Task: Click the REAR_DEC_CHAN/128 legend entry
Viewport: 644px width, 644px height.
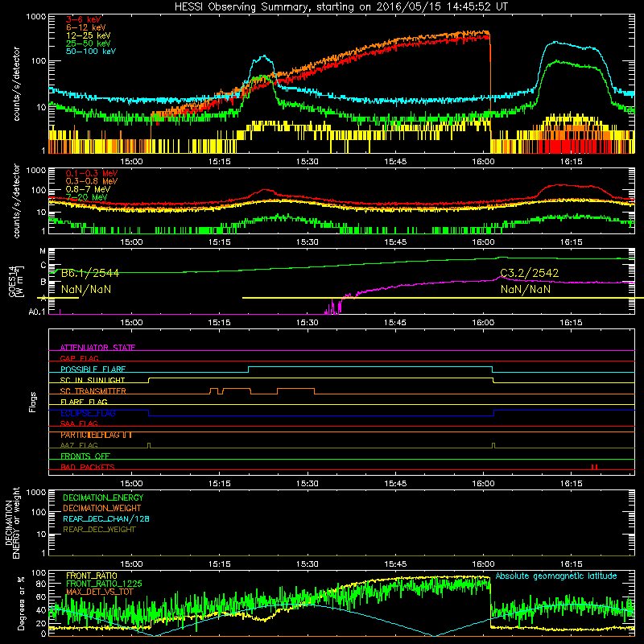Action: (x=106, y=518)
